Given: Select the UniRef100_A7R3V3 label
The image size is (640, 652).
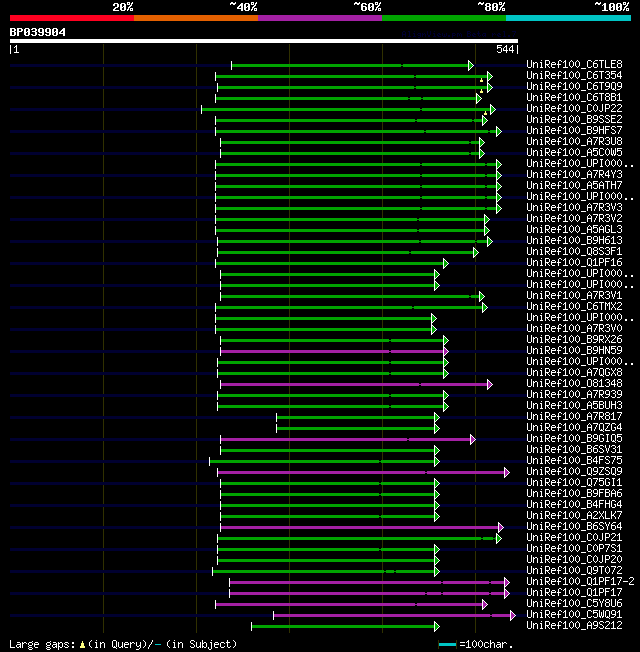Looking at the screenshot, I should (x=574, y=207).
